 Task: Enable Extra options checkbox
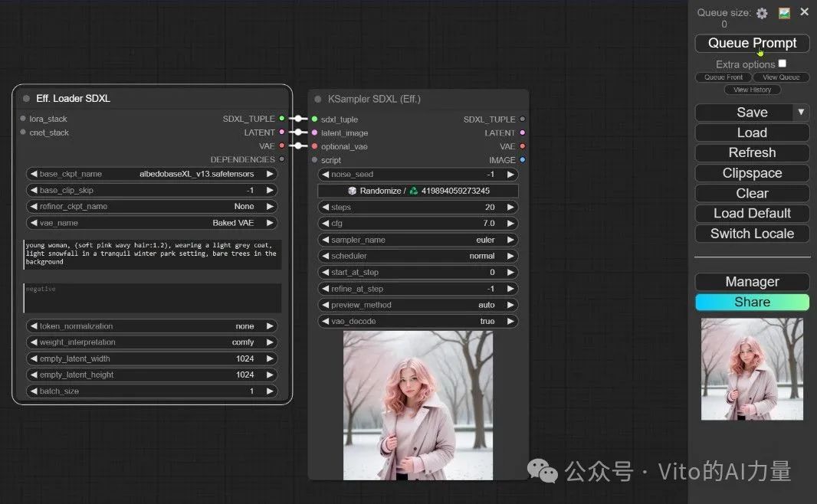(782, 64)
